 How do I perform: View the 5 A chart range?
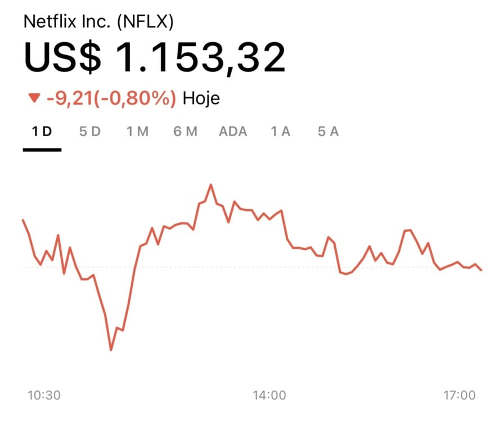328,132
